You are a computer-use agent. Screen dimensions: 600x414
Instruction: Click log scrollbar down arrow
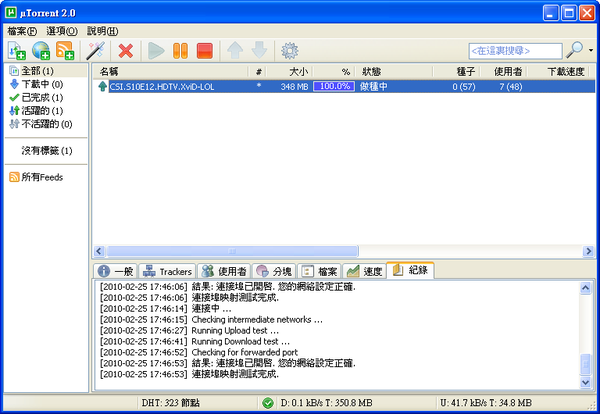pyautogui.click(x=585, y=382)
